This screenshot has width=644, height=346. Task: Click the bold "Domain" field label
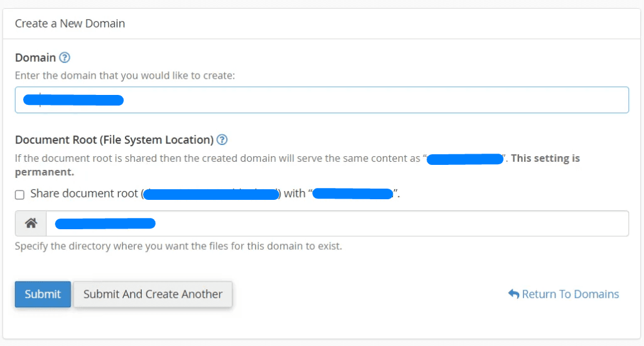36,57
